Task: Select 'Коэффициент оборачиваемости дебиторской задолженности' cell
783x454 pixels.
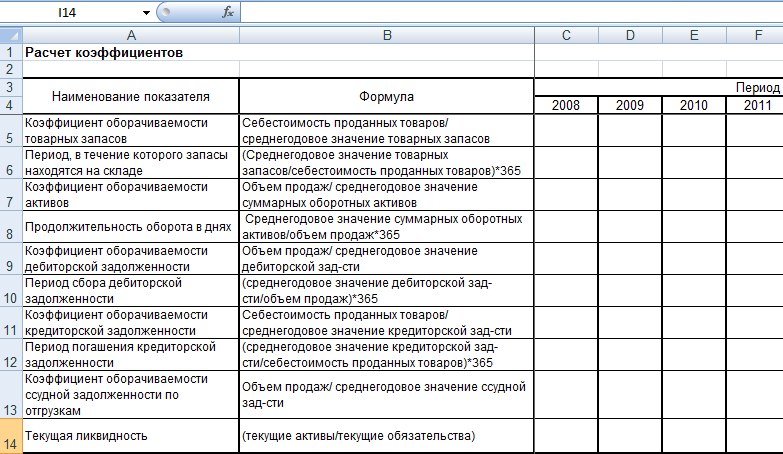Action: pos(131,259)
